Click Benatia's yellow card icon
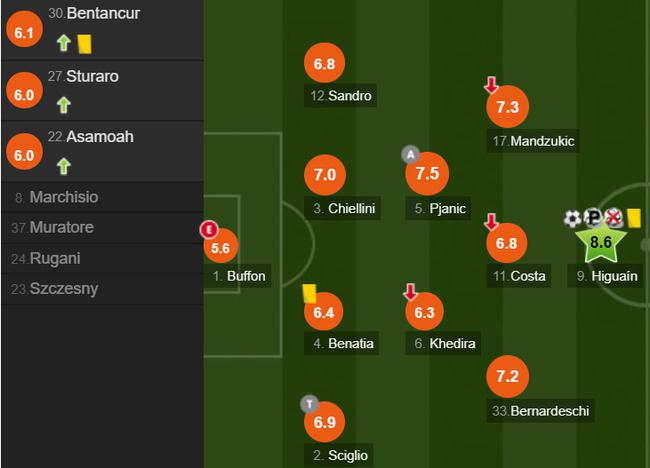The image size is (650, 468). click(309, 292)
